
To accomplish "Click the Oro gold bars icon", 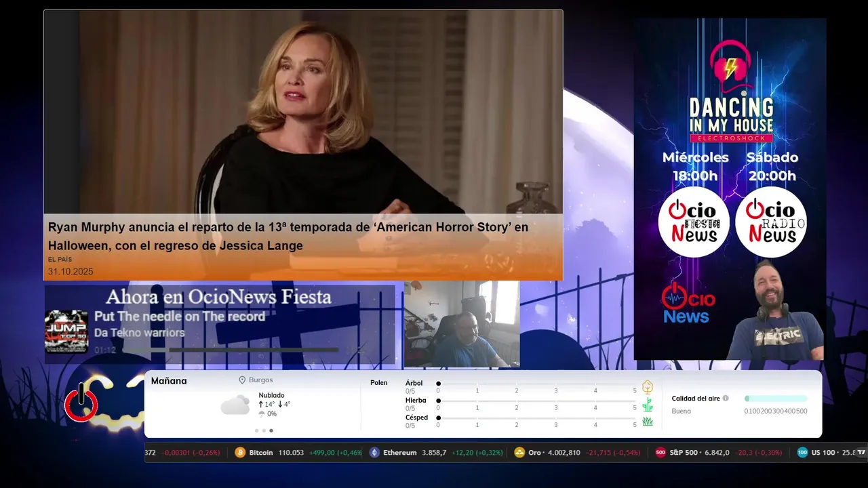I will [519, 453].
